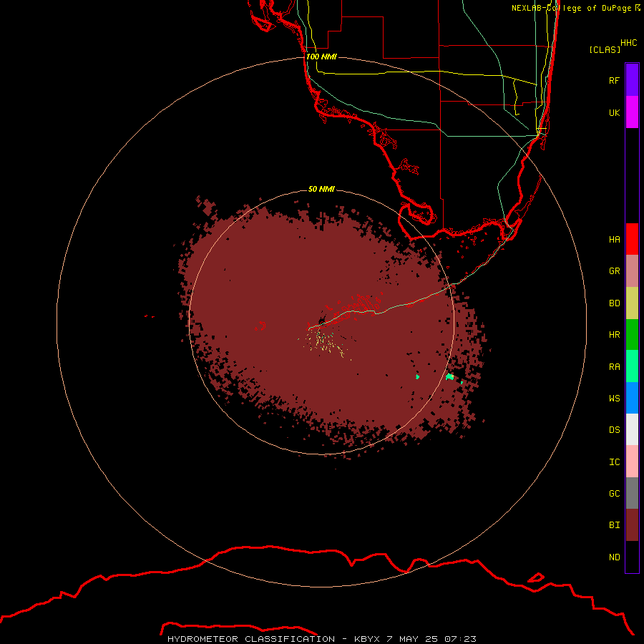
Task: Click the 'HYDROMETEOR CLASSIFICATION - KBYX' title text
Action: click(x=274, y=639)
